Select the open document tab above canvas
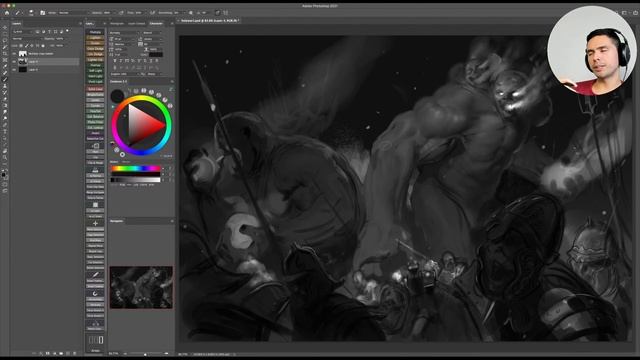The image size is (640, 360). pos(210,20)
